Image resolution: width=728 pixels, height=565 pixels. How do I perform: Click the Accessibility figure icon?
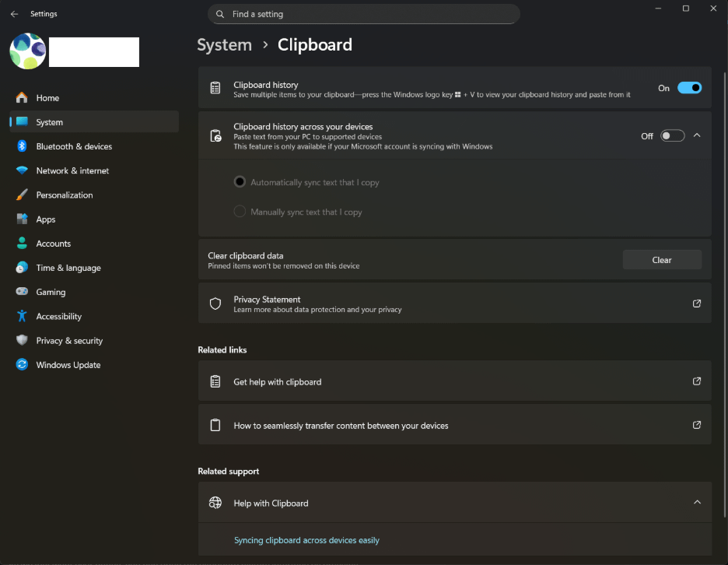[22, 316]
